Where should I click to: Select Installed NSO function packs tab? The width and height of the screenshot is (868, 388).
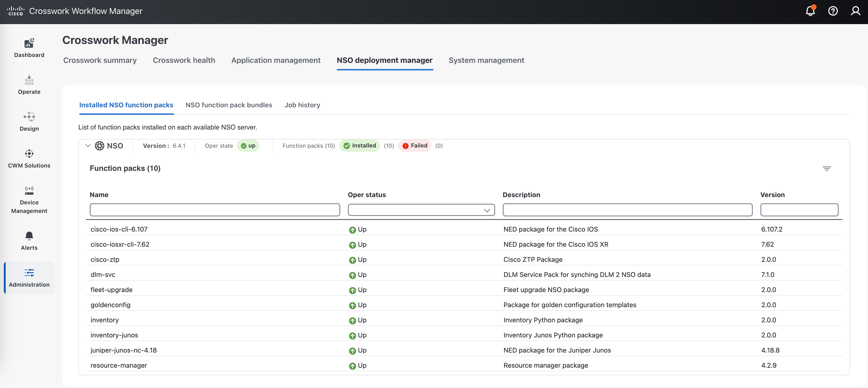click(x=126, y=105)
